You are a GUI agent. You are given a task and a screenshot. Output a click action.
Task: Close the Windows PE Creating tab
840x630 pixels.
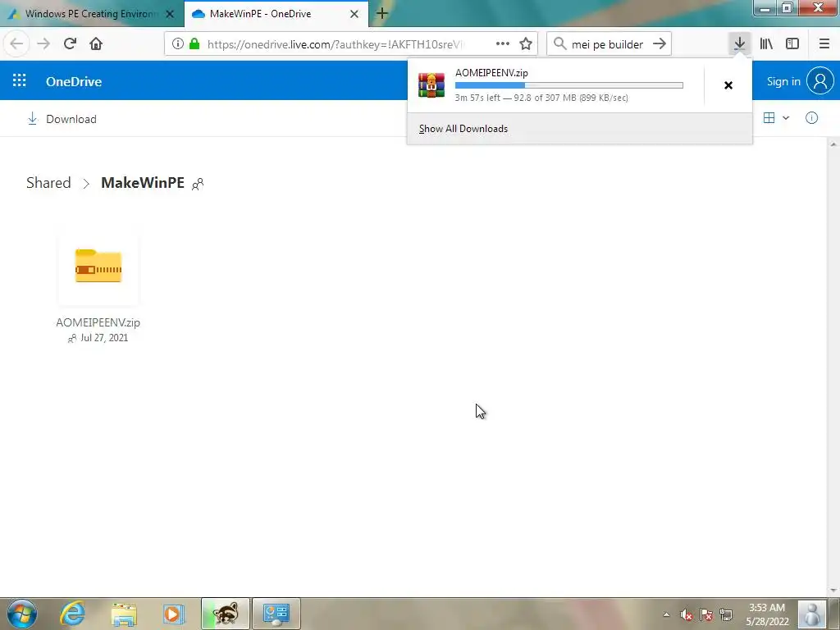[x=170, y=14]
